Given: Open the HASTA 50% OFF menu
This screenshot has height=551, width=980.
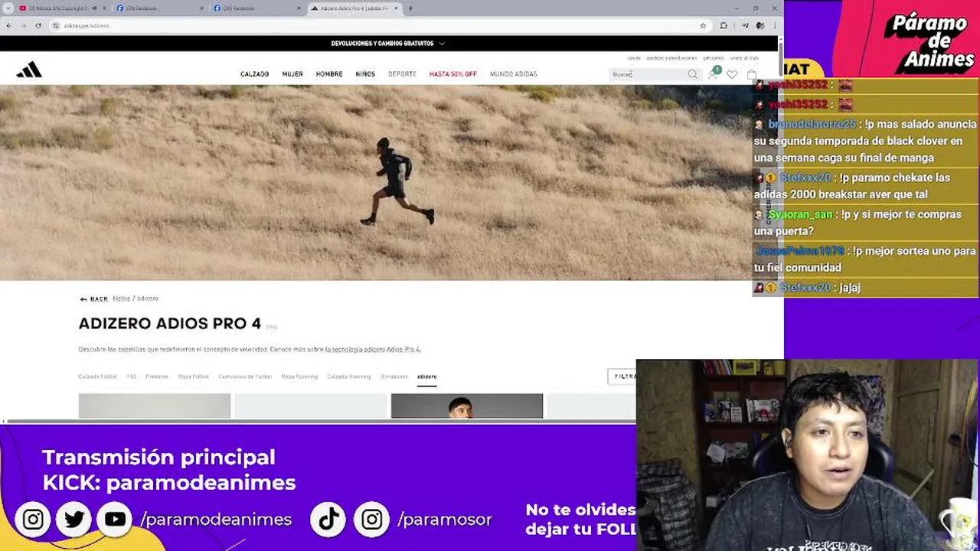Looking at the screenshot, I should click(452, 74).
